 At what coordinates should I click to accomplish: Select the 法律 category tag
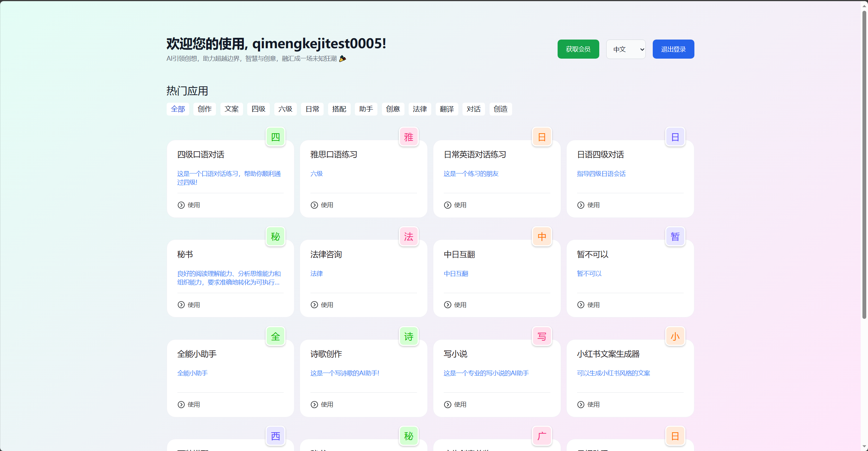[419, 109]
